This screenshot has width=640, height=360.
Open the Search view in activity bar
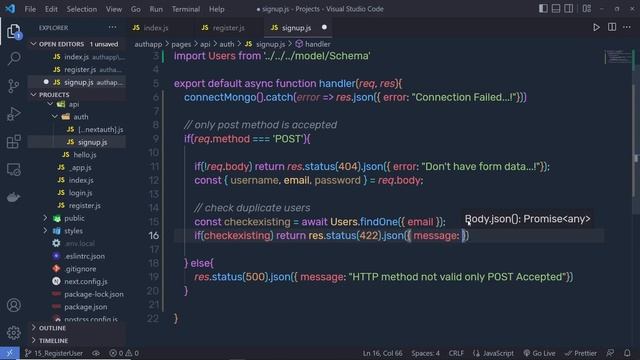coord(14,58)
